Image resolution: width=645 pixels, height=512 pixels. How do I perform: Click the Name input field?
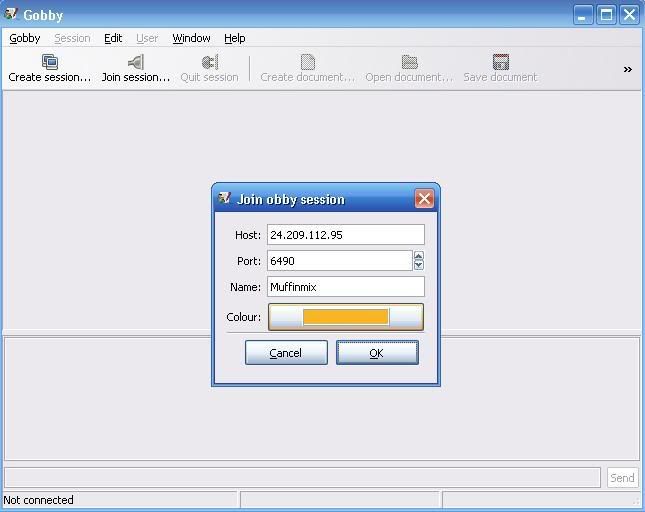pos(346,287)
